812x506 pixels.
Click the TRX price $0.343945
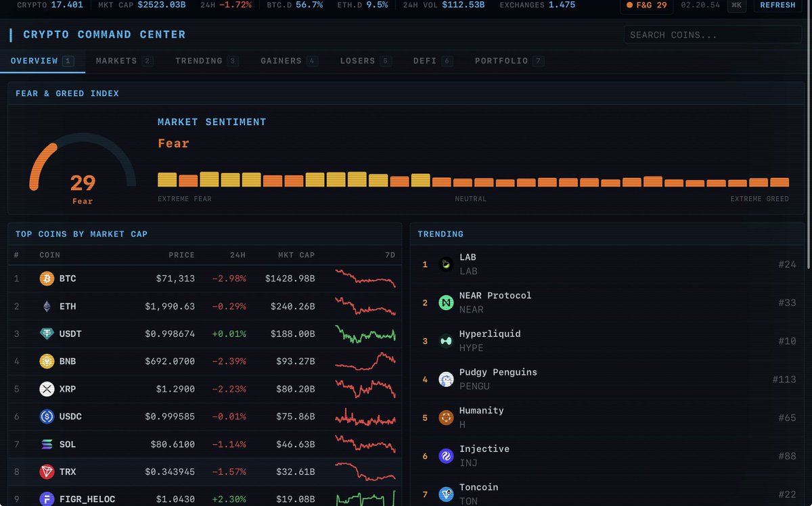pyautogui.click(x=170, y=471)
